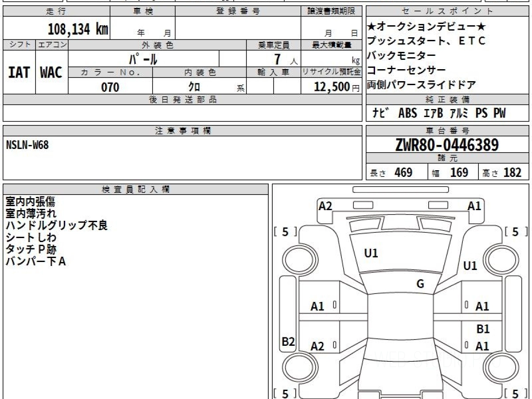Select the B2 damage mark on the left sill
This screenshot has width=532, height=399.
(x=288, y=341)
